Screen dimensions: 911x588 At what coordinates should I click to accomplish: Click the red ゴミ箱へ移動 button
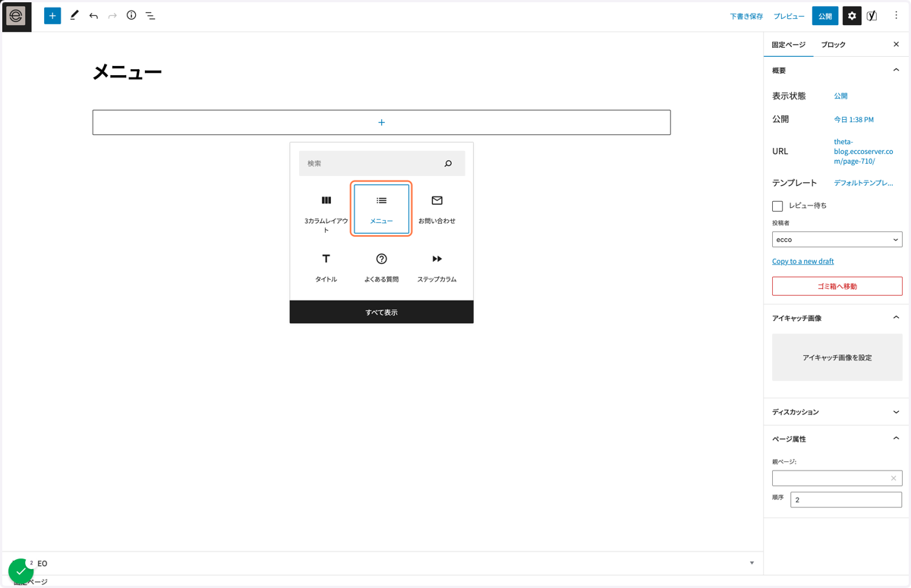click(x=837, y=286)
